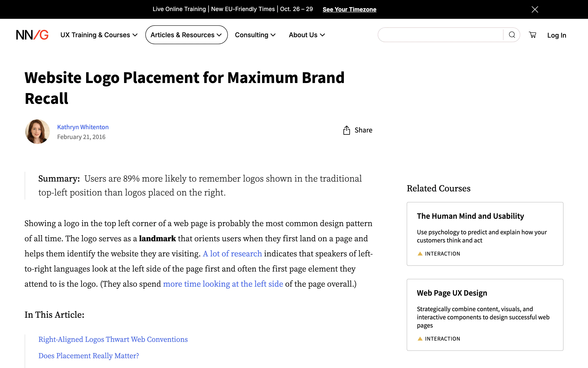Viewport: 588px width, 368px height.
Task: Open author Kathryn Whitenton's profile link
Action: coord(83,127)
